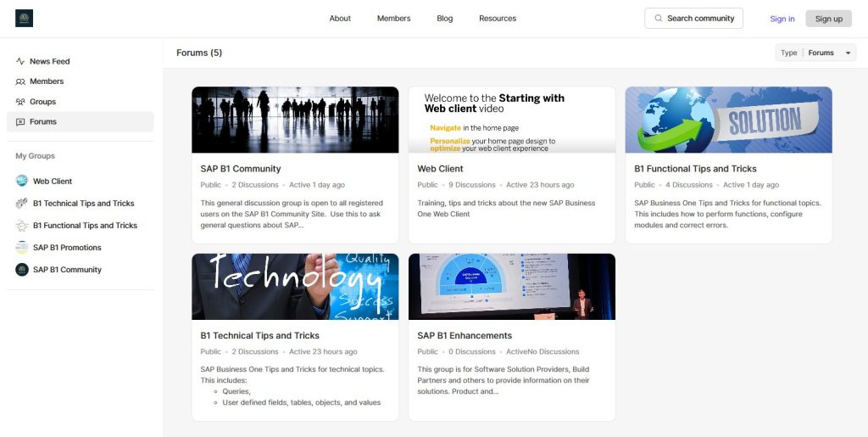Screen dimensions: 868x437
Task: Click the Sign in link
Action: point(782,19)
